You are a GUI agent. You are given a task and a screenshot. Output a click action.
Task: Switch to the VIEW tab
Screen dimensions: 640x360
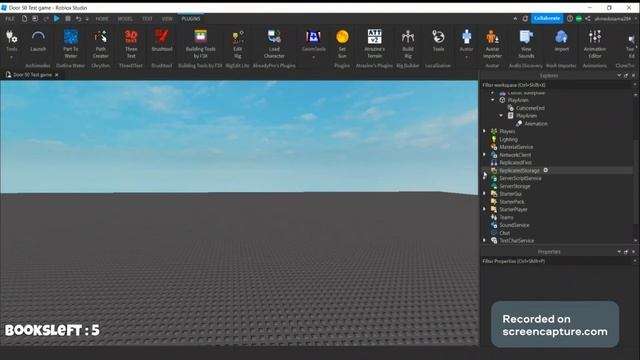pyautogui.click(x=167, y=19)
